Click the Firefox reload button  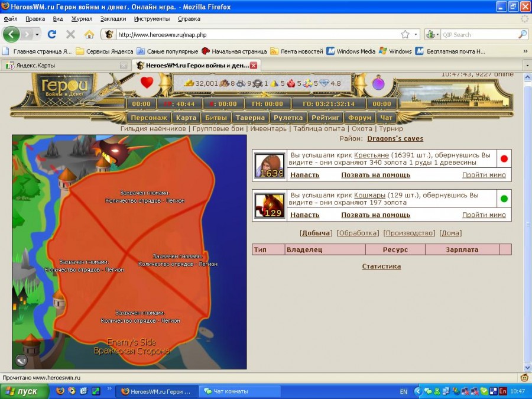pos(52,34)
